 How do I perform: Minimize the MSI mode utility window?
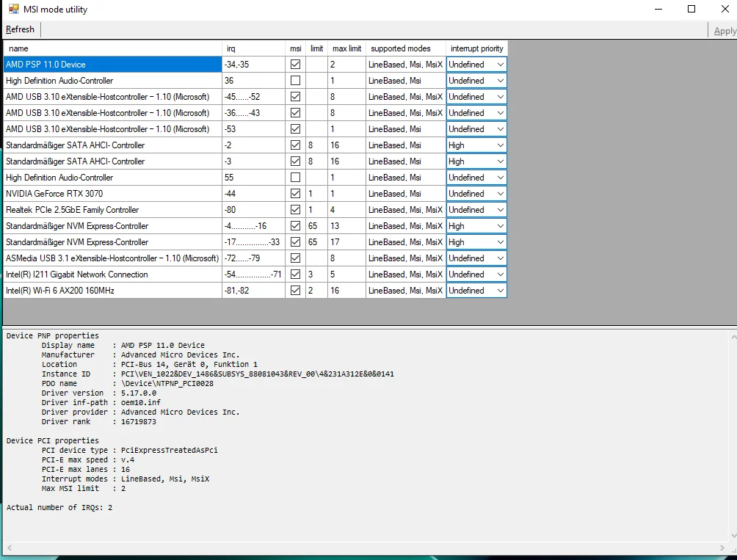pos(658,9)
